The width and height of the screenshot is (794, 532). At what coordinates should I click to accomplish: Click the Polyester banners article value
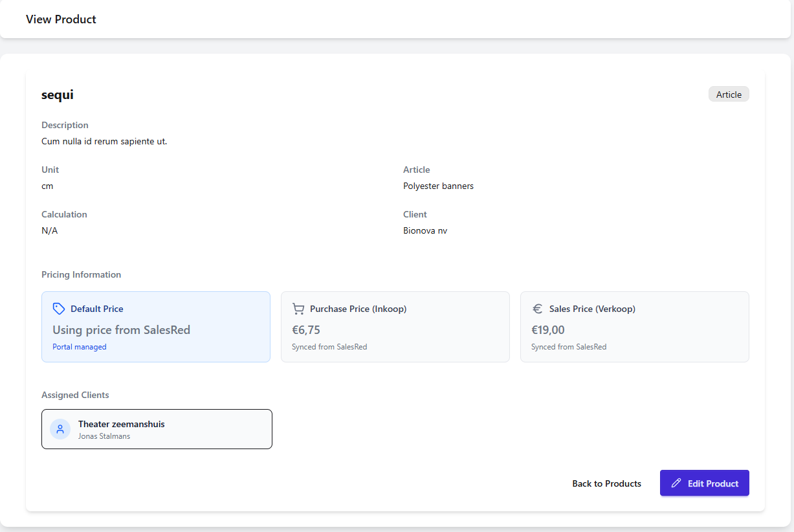click(x=438, y=186)
